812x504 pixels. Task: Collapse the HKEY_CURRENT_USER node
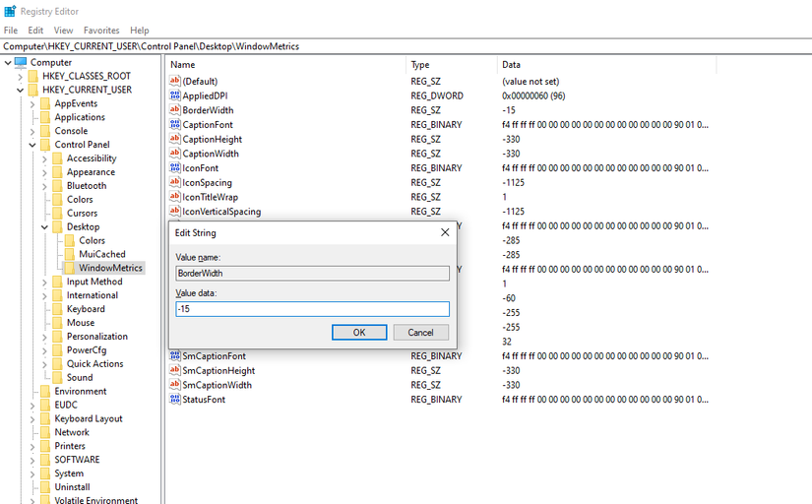21,91
